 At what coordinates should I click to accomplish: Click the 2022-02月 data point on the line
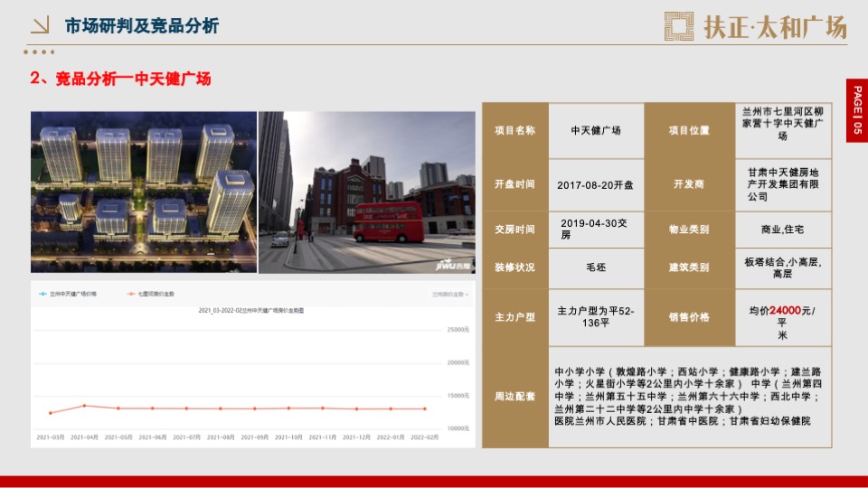[425, 408]
